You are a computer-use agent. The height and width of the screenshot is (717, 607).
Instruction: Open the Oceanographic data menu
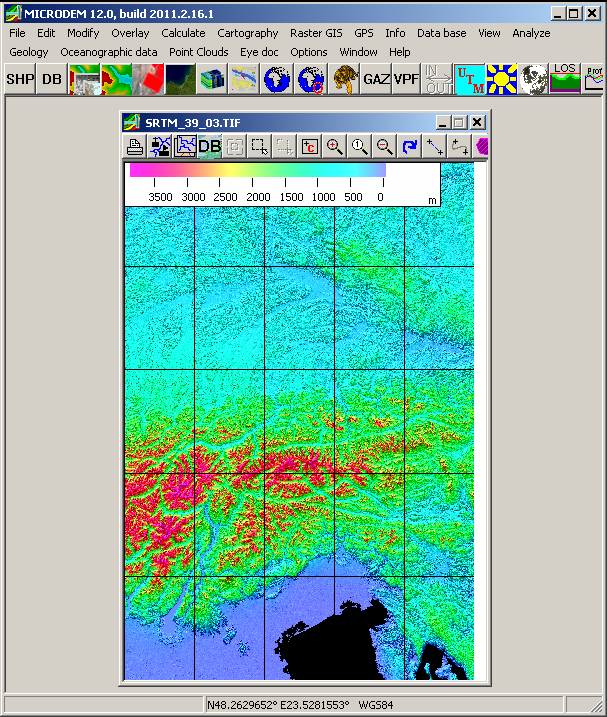(109, 52)
